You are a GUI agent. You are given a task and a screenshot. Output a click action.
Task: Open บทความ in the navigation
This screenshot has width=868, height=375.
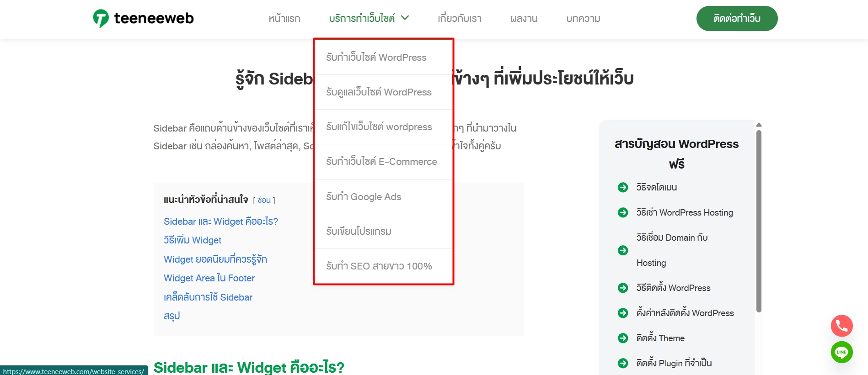click(583, 19)
